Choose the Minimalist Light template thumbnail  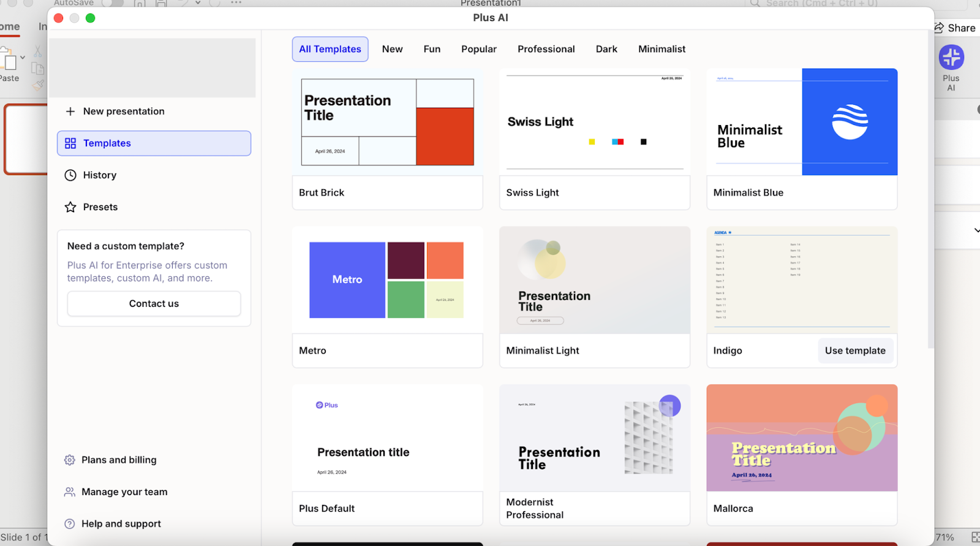coord(595,280)
